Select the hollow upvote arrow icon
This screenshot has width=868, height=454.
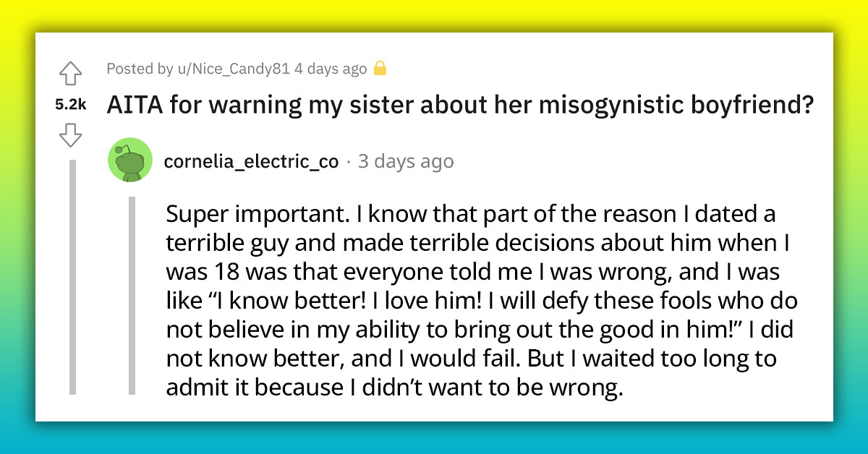tap(72, 73)
